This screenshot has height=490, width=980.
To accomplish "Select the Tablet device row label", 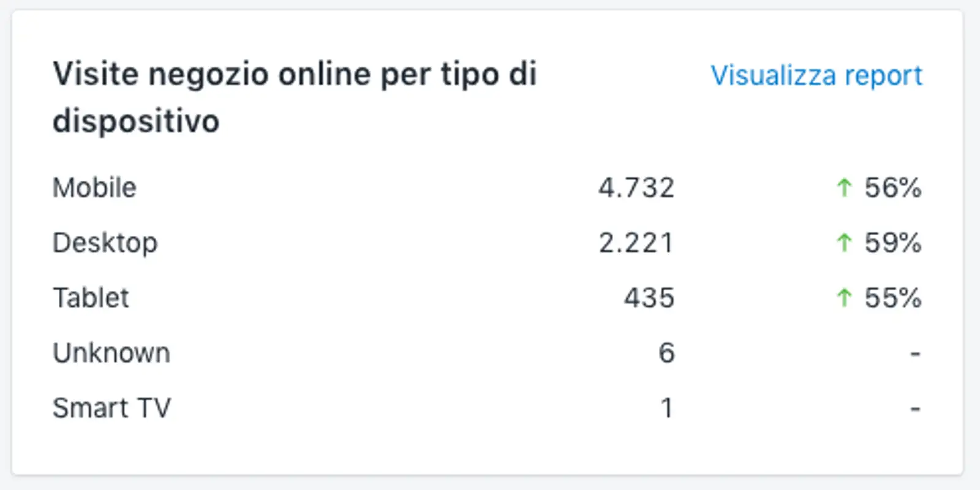I will [x=91, y=298].
